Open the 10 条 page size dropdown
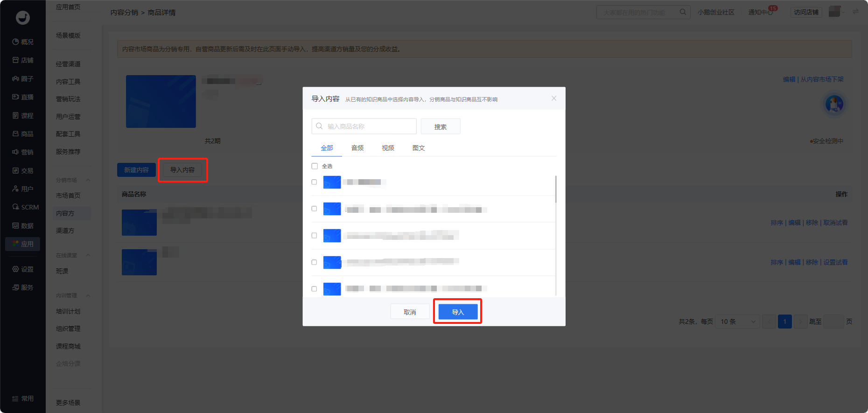 (738, 322)
